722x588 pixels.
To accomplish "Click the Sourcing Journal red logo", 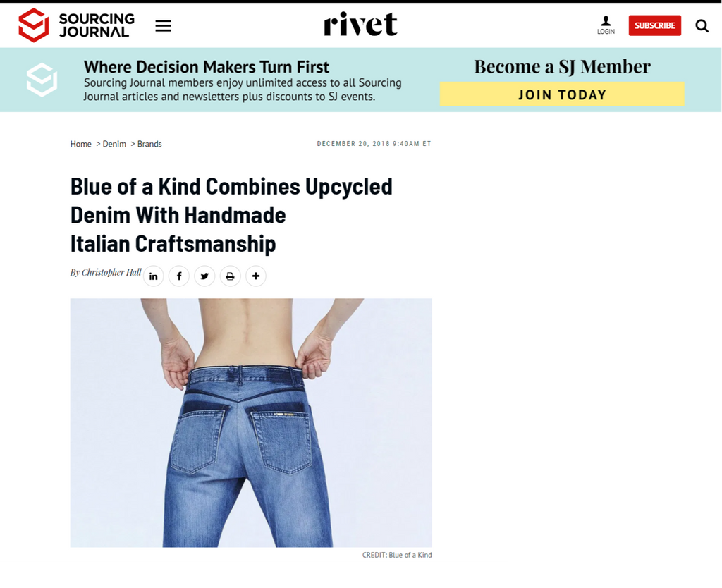I will (x=34, y=25).
